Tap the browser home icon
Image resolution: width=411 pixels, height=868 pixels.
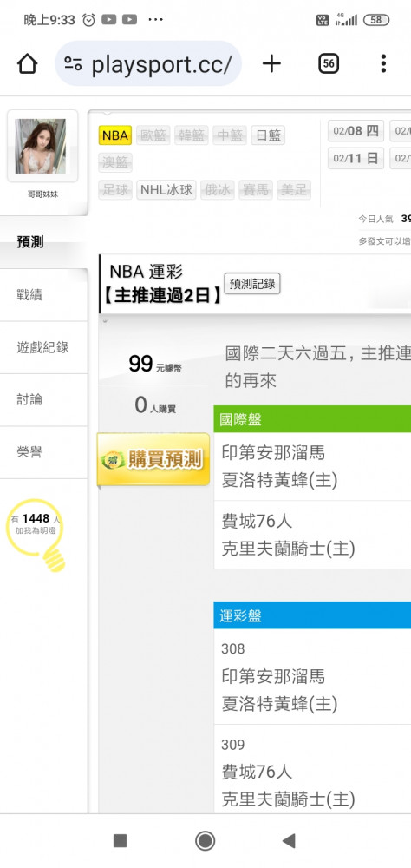pyautogui.click(x=27, y=63)
